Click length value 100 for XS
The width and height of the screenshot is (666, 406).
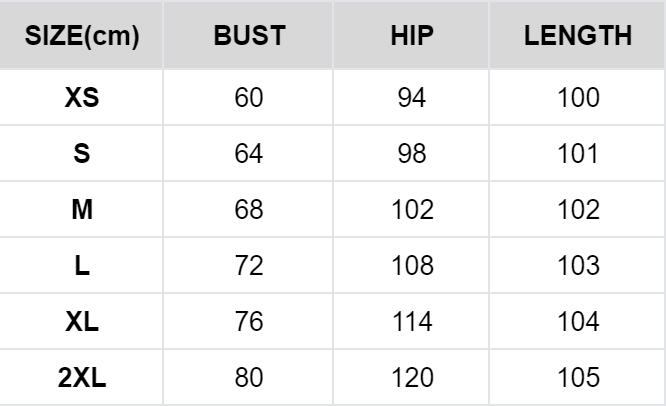578,98
